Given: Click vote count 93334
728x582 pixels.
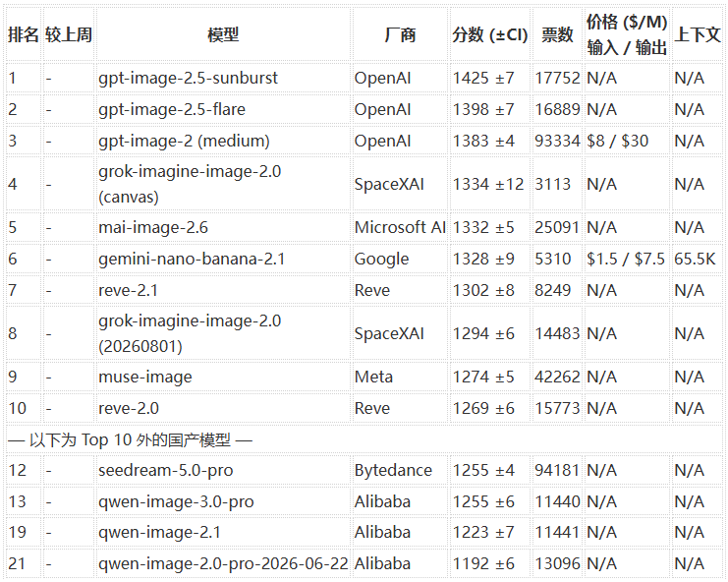Looking at the screenshot, I should pos(558,141).
